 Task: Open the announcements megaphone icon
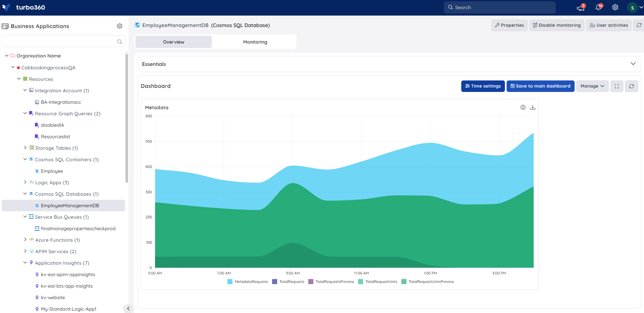tap(581, 8)
